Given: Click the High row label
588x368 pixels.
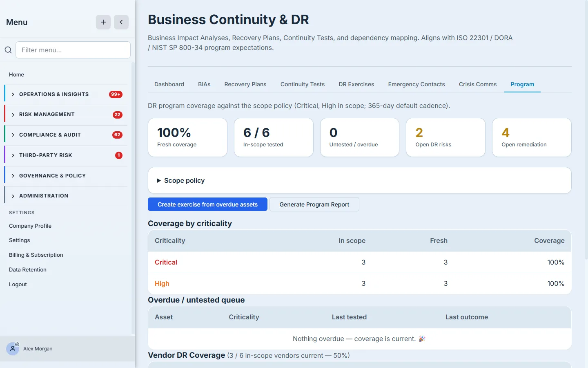Looking at the screenshot, I should (x=162, y=283).
